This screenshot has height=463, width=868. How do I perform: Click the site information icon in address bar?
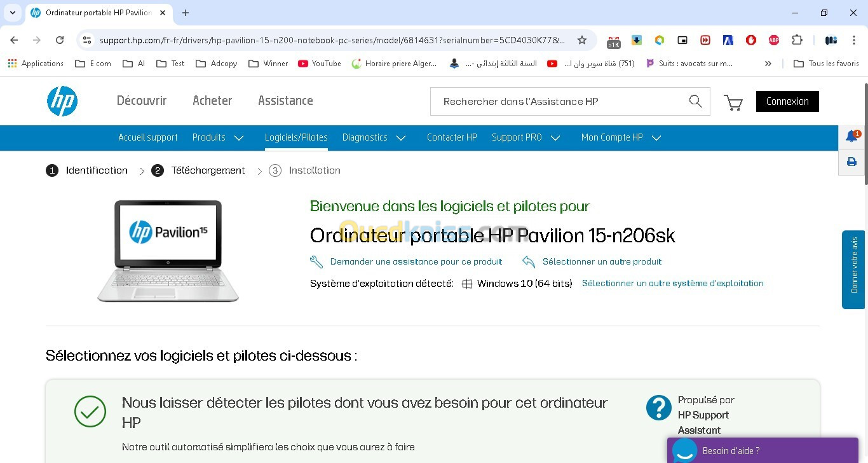point(87,40)
